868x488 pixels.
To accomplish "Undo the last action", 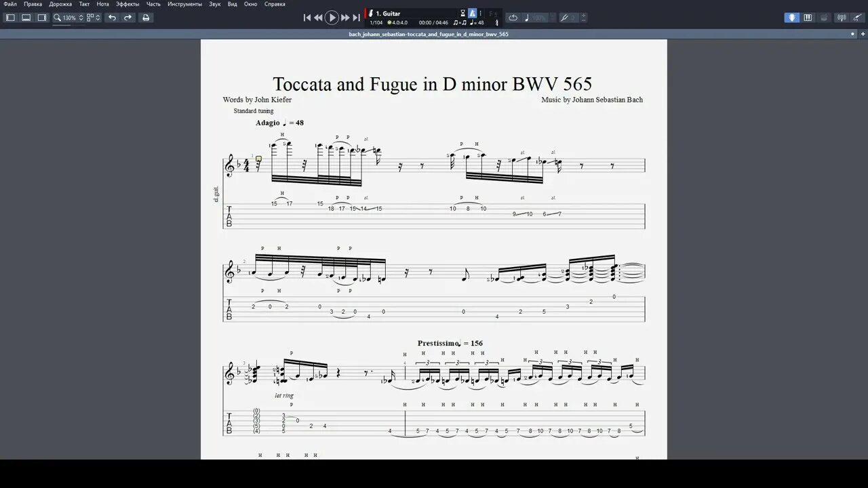I will tap(113, 18).
